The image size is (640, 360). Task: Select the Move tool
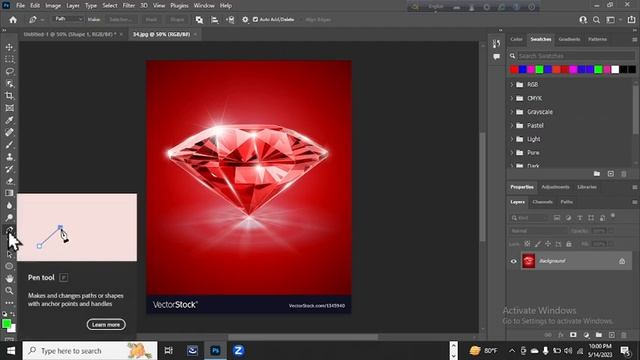pyautogui.click(x=9, y=47)
